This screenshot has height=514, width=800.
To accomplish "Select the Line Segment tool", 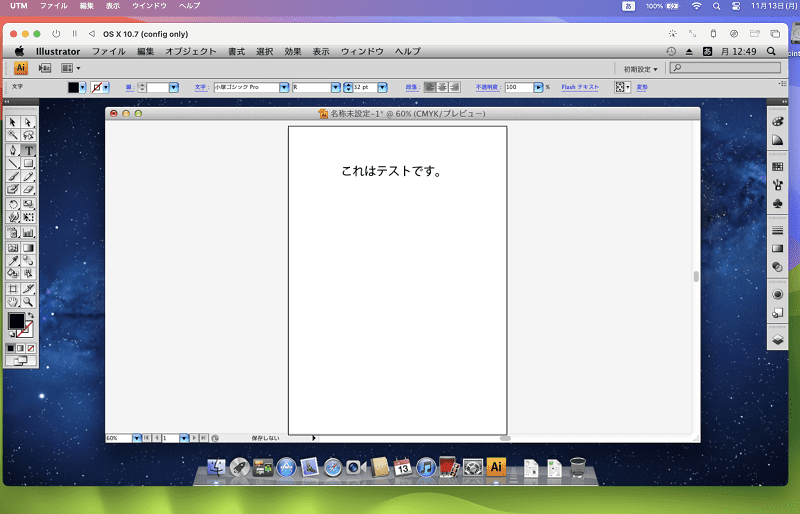I will (13, 163).
